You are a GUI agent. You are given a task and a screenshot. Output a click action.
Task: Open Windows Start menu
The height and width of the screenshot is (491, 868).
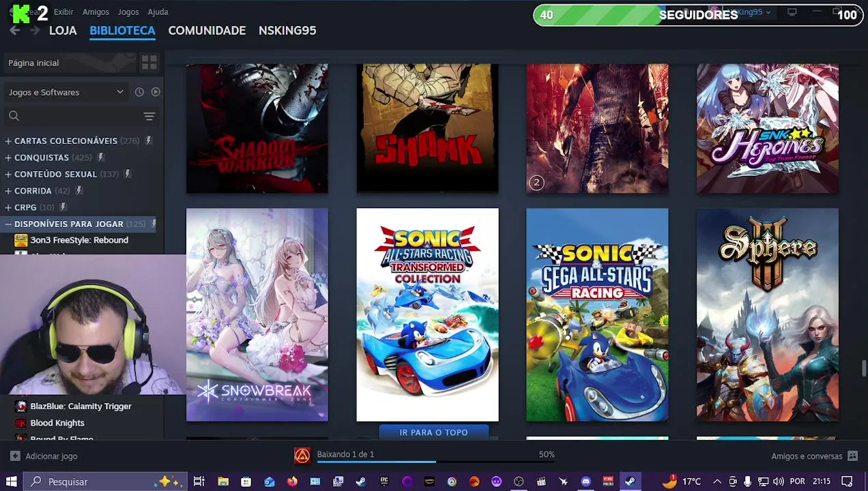(x=11, y=481)
